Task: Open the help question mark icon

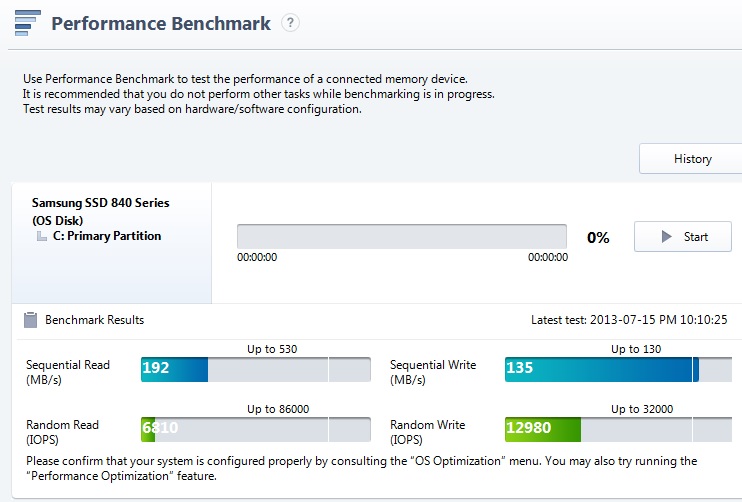Action: 290,22
